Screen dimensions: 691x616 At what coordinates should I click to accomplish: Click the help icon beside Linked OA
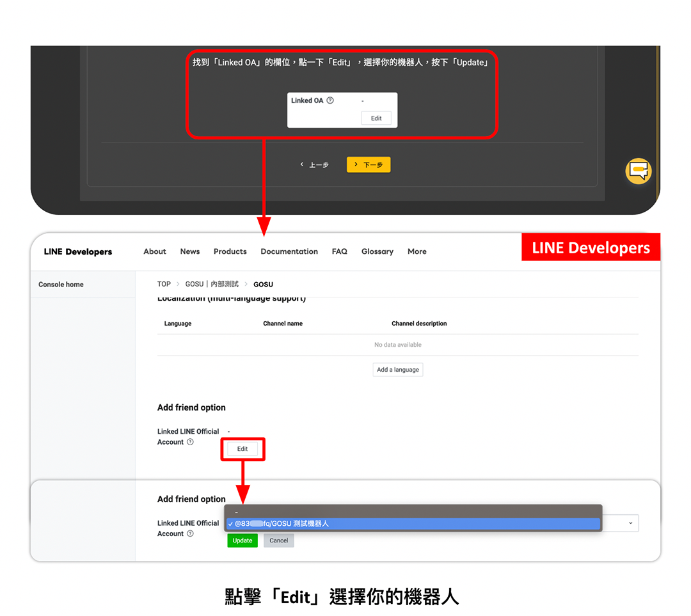pyautogui.click(x=330, y=100)
